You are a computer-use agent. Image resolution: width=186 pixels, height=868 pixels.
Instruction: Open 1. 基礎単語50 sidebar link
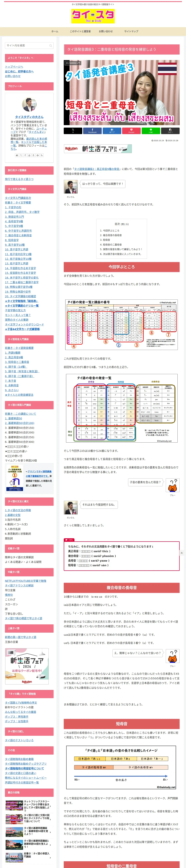tap(13, 419)
